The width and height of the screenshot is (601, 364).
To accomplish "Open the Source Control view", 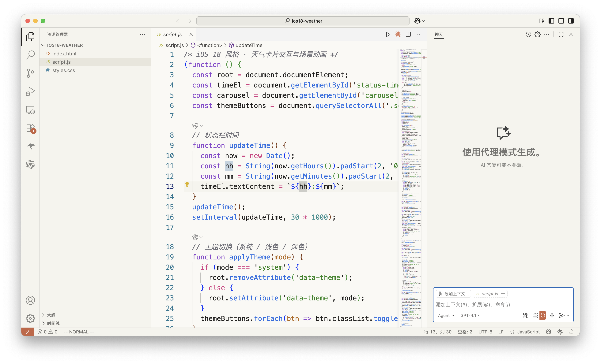I will (30, 73).
